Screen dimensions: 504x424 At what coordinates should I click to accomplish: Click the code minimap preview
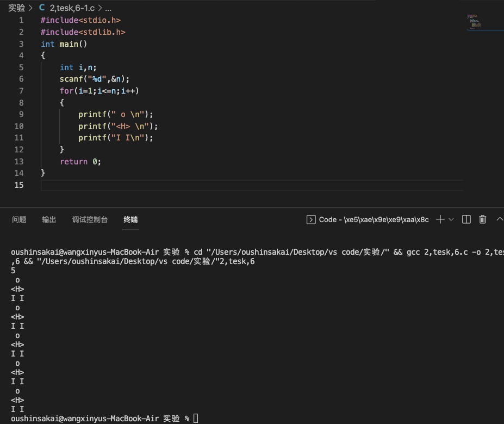click(x=474, y=22)
